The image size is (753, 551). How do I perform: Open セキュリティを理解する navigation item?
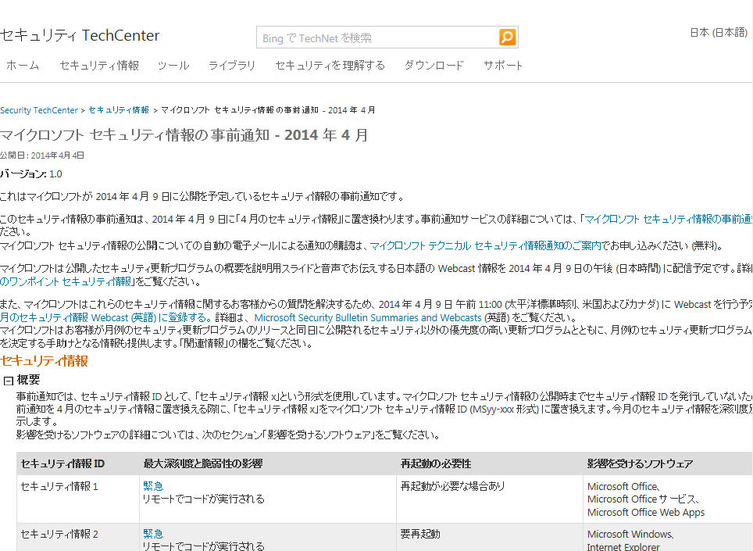(x=330, y=65)
